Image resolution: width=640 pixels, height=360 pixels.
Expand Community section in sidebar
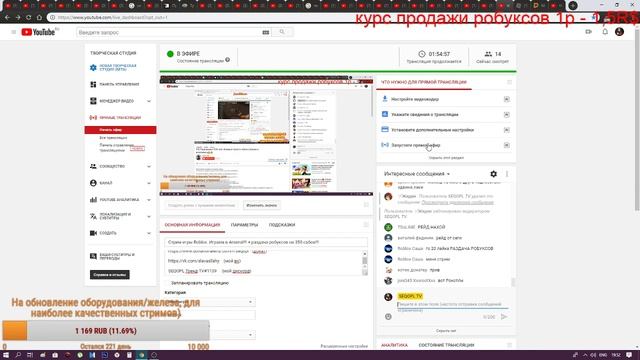coord(149,167)
